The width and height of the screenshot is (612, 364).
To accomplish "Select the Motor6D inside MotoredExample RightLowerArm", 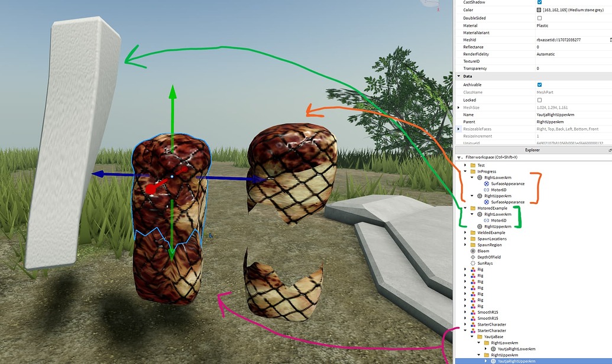I will [x=498, y=220].
